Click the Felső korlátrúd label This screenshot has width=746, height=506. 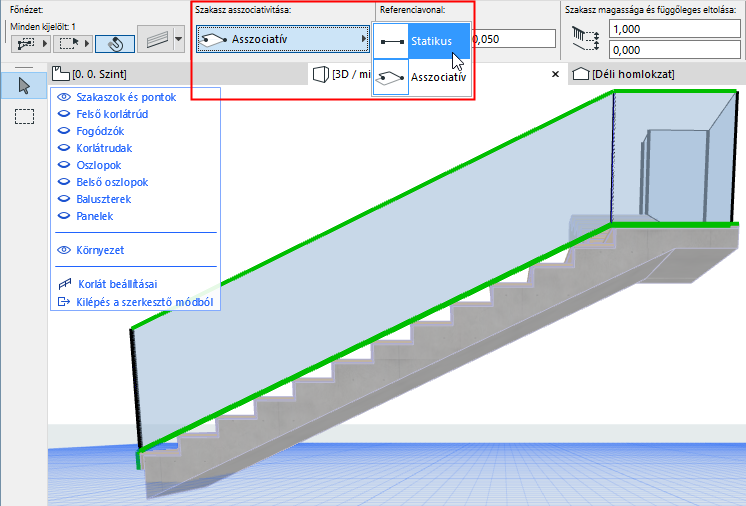coord(112,114)
